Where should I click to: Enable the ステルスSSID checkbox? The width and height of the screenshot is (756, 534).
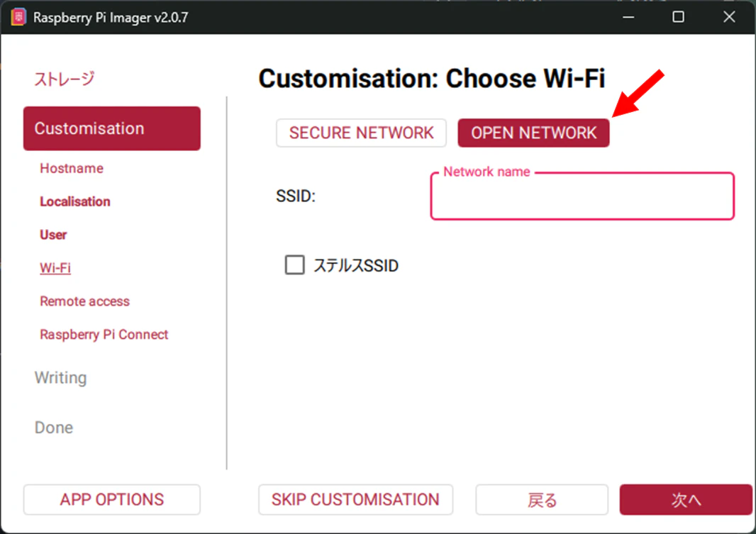(294, 265)
